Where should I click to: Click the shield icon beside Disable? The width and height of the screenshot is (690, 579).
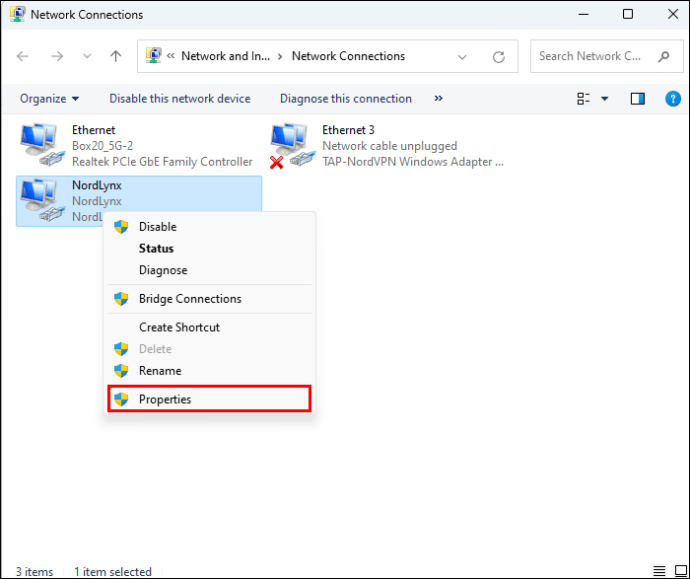coord(121,227)
